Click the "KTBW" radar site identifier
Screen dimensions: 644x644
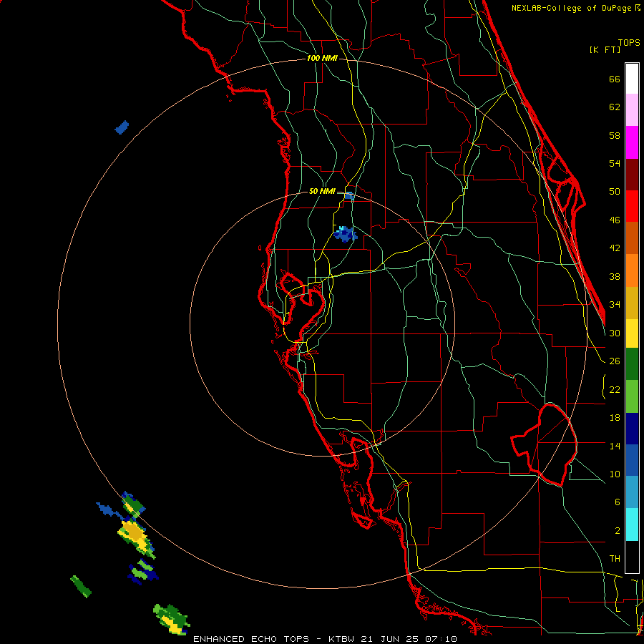341,639
